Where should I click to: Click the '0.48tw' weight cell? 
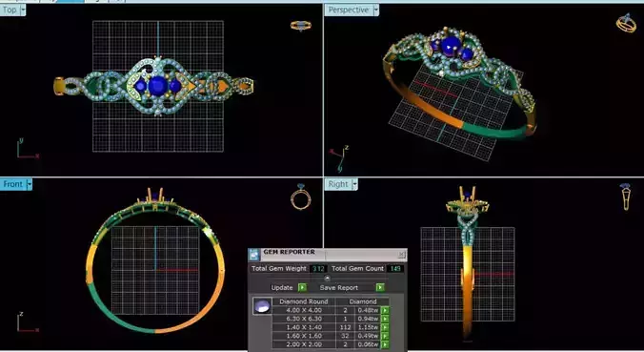[368, 310]
